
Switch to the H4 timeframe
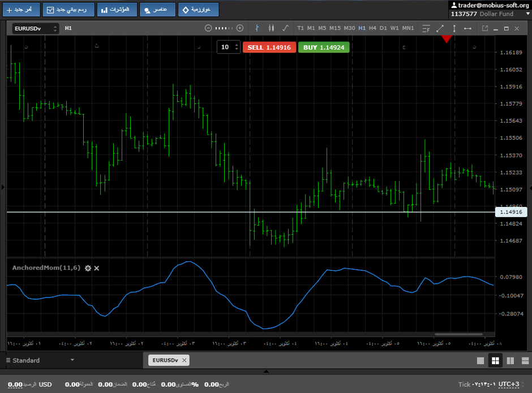[x=372, y=28]
